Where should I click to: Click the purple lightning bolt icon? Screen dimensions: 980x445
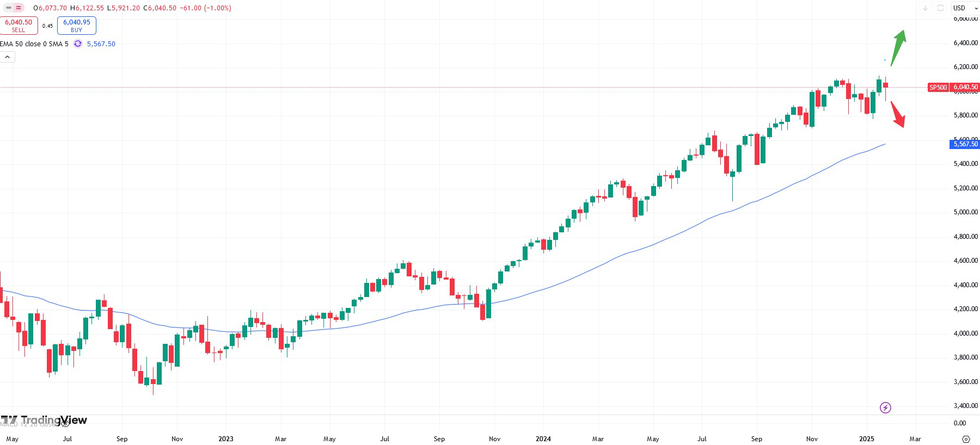[885, 407]
